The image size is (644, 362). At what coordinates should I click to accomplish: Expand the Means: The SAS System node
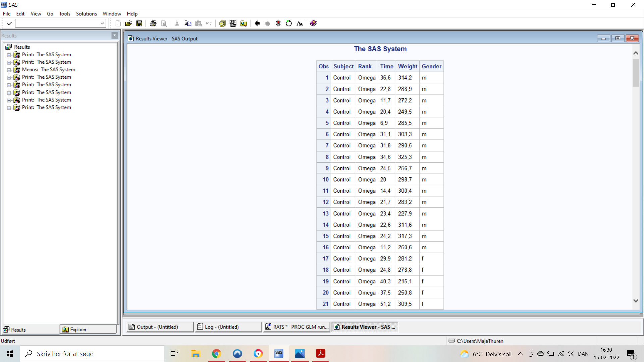[x=9, y=70]
